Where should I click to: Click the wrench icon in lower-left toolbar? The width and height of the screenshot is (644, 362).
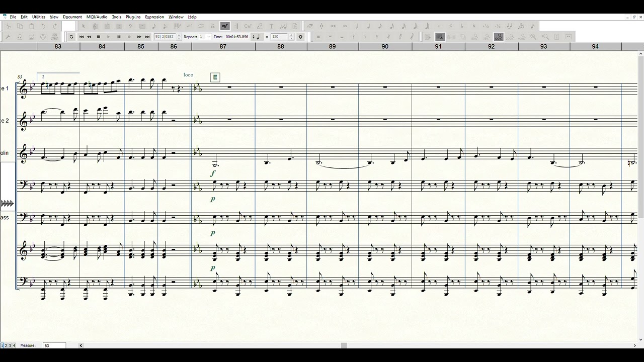coord(8,37)
